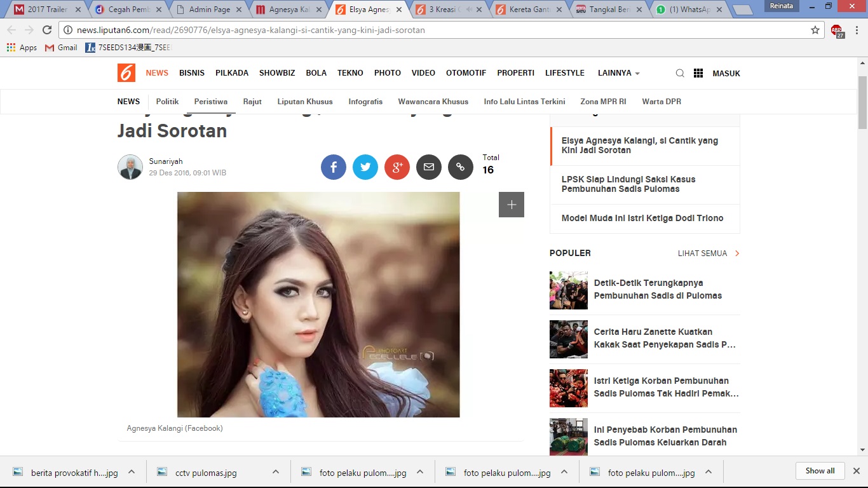This screenshot has width=868, height=488.
Task: Open options for berita provokatif download
Action: point(132,472)
